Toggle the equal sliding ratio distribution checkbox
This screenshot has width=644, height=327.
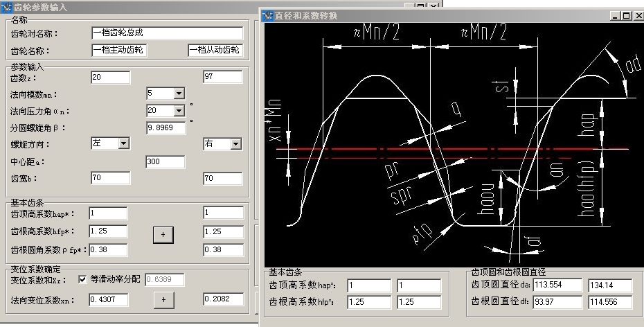82,279
